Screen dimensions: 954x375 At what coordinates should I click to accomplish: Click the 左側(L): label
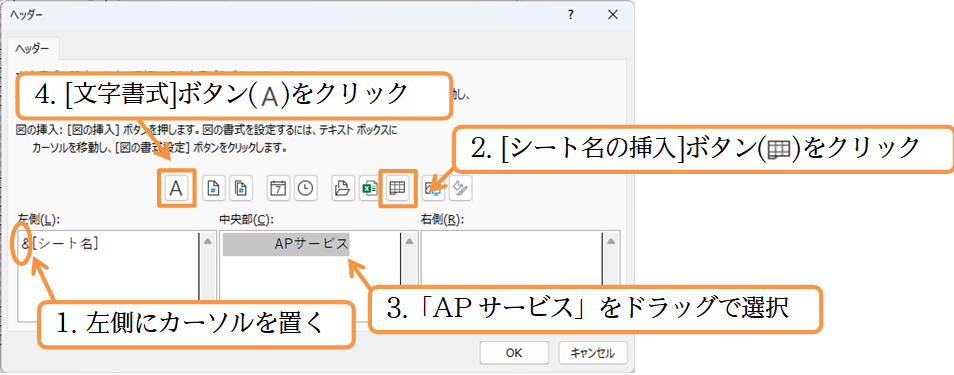(x=38, y=219)
